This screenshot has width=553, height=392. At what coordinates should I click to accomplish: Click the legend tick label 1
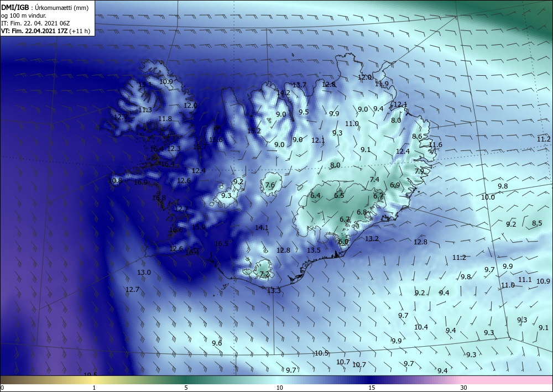(94, 388)
